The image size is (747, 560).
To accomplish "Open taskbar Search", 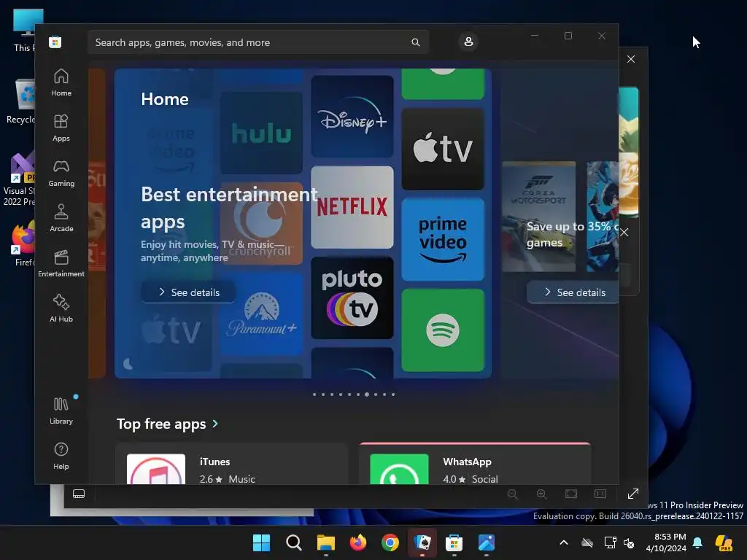I will tap(293, 542).
